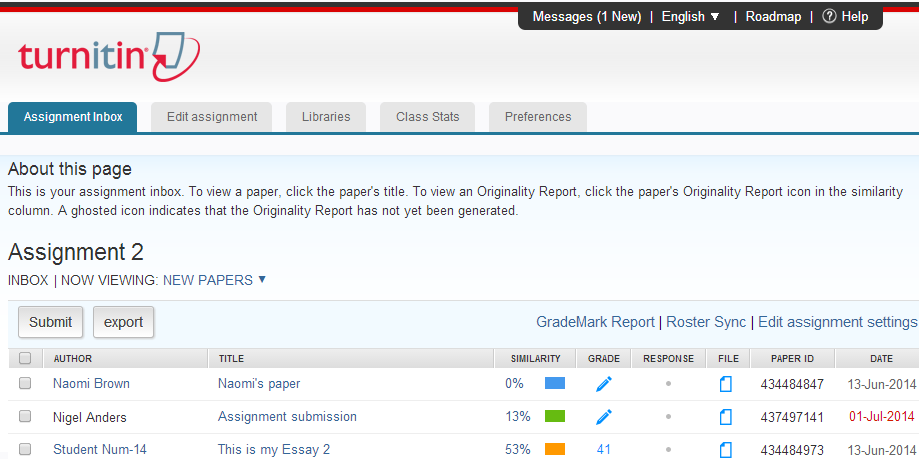The height and width of the screenshot is (459, 919).
Task: Check the box for Student Num-14
Action: 25,449
